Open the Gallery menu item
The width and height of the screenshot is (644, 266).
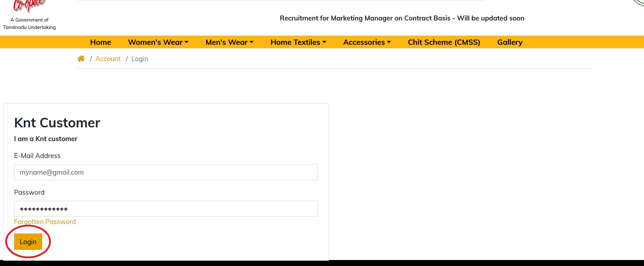click(x=510, y=42)
